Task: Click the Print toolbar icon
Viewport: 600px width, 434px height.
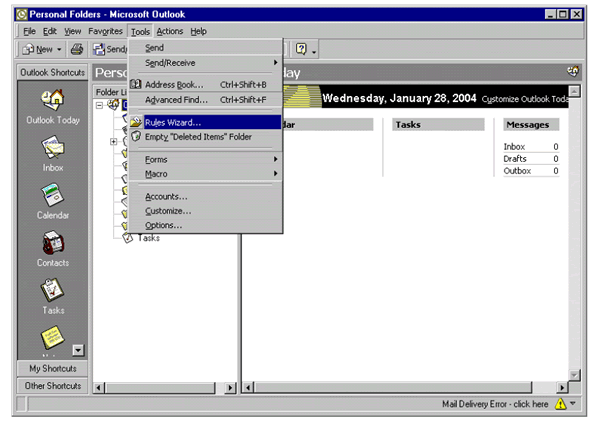Action: 77,49
